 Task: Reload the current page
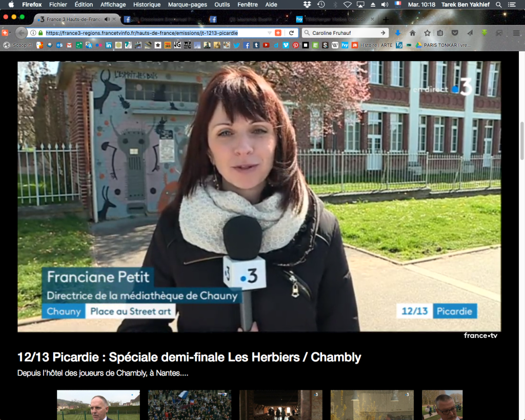click(x=291, y=33)
